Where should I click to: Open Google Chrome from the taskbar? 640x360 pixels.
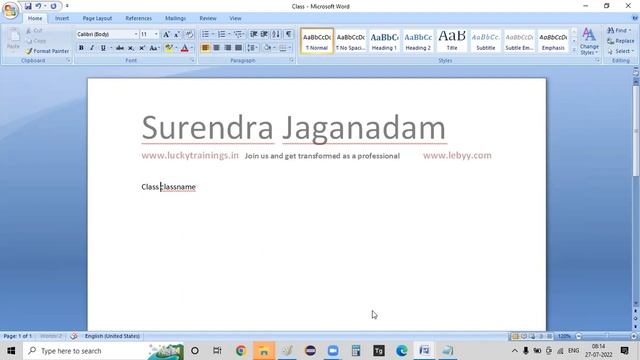[x=241, y=351]
